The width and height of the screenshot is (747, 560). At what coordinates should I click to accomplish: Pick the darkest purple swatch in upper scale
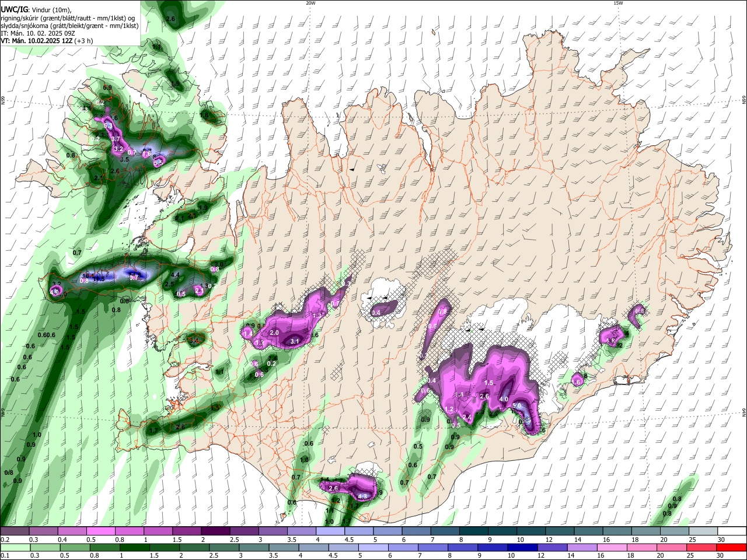pos(215,531)
